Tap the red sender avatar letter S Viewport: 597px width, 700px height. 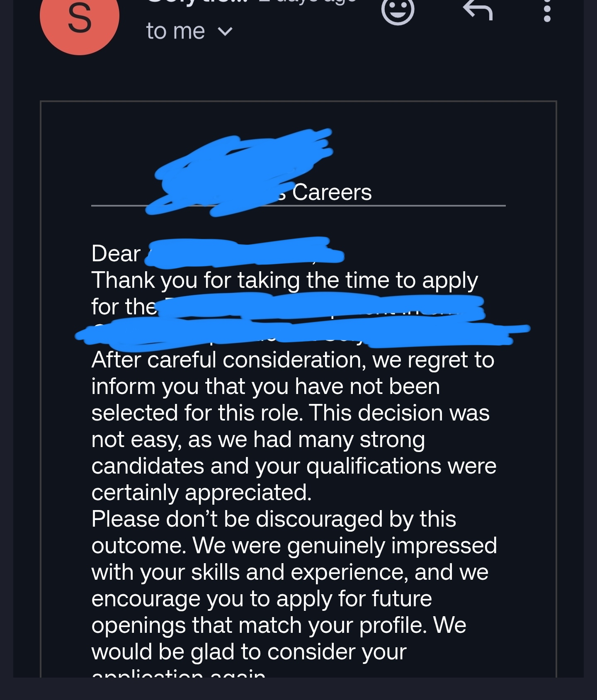[x=79, y=19]
